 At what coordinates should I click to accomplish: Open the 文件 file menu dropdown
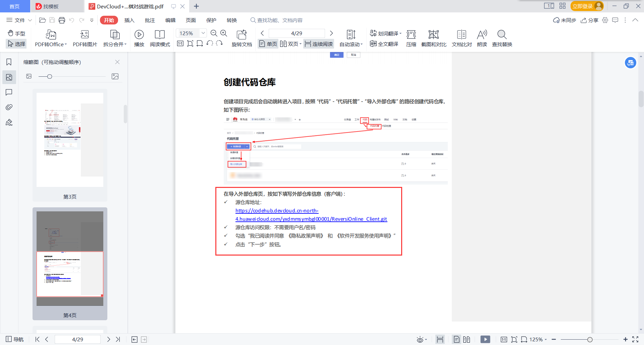18,20
